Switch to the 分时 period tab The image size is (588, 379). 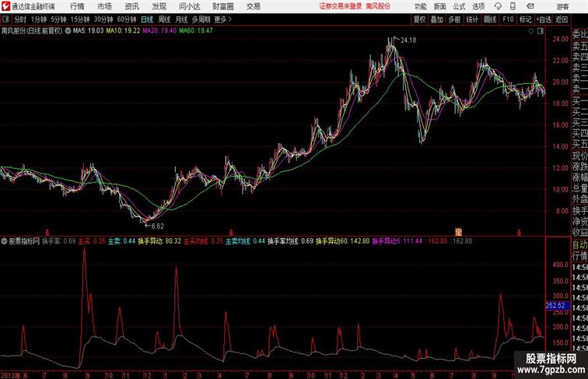(20, 19)
